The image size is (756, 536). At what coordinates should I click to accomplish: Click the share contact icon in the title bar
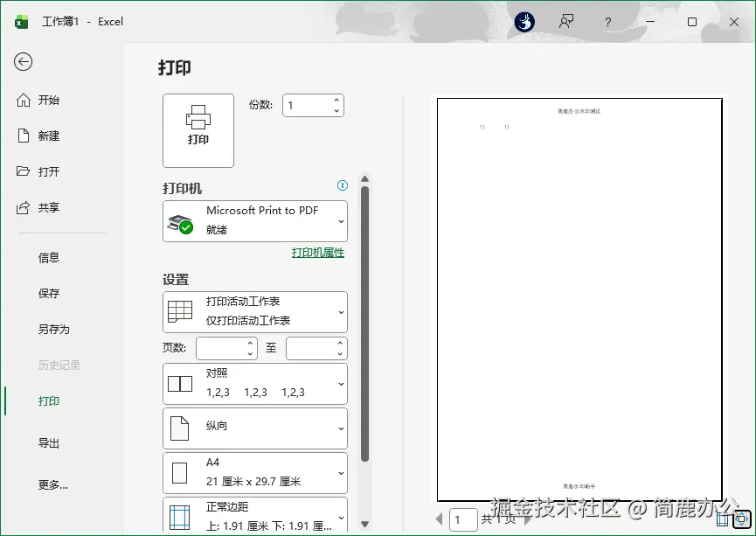(x=566, y=22)
